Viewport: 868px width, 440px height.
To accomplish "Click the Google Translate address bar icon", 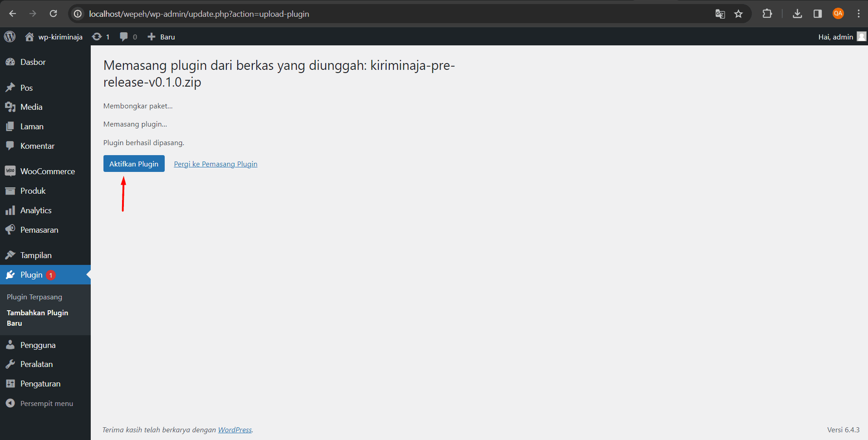I will [720, 14].
